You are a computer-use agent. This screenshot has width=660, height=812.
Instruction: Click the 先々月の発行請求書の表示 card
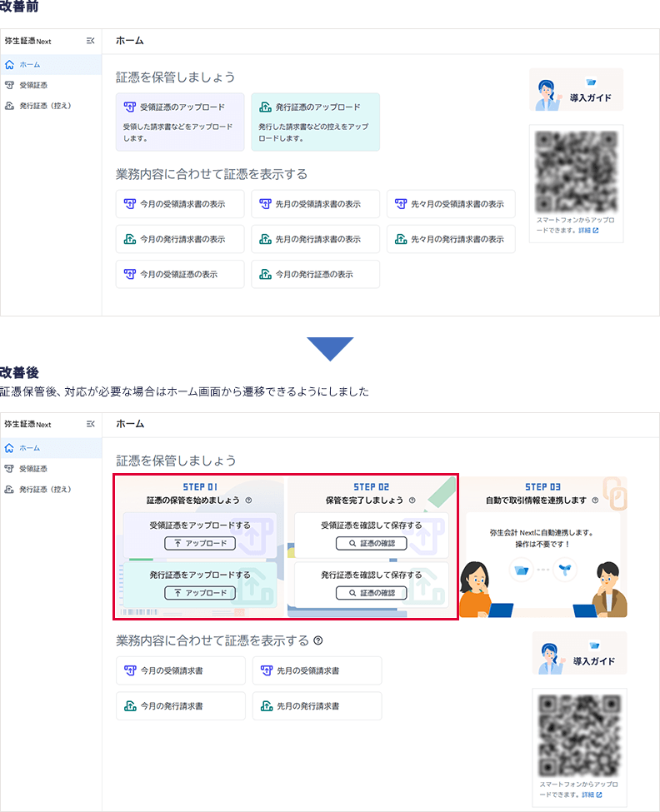click(451, 239)
